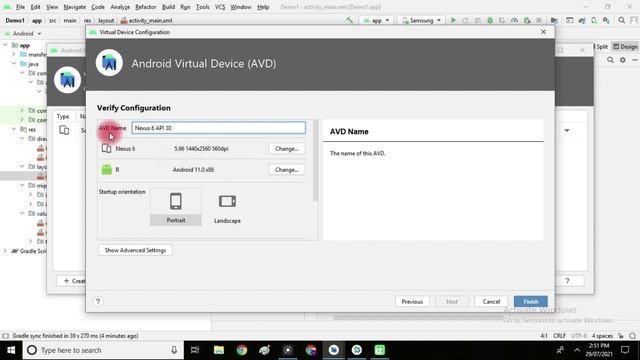Click the Finish button
640x360 pixels.
pyautogui.click(x=531, y=302)
